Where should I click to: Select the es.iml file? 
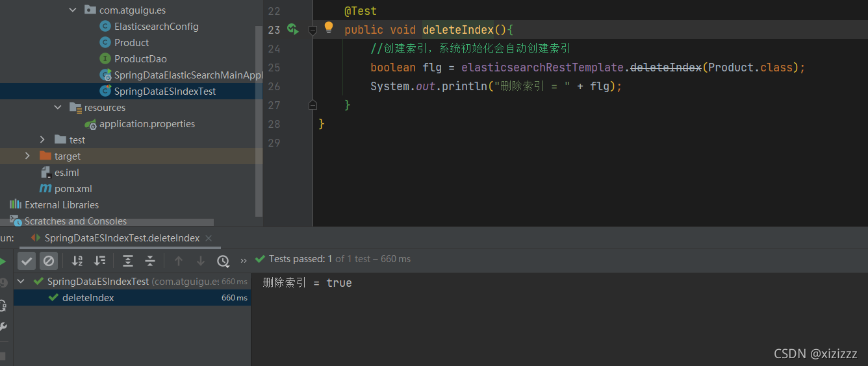click(67, 173)
